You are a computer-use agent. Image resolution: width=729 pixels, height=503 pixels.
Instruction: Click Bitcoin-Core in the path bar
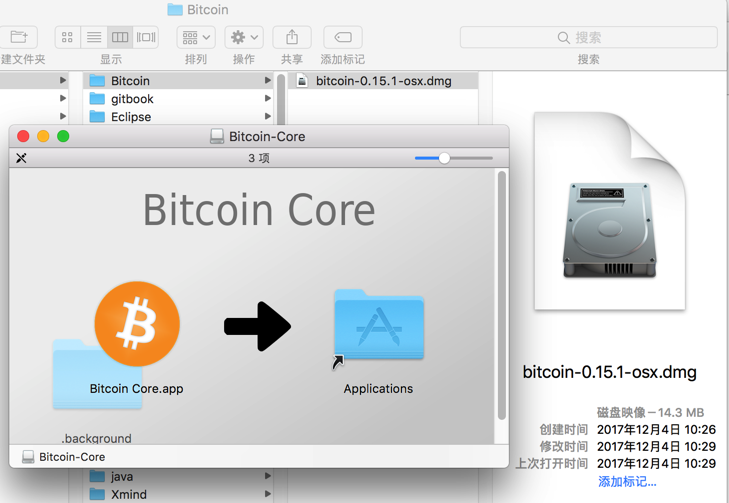[x=64, y=457]
